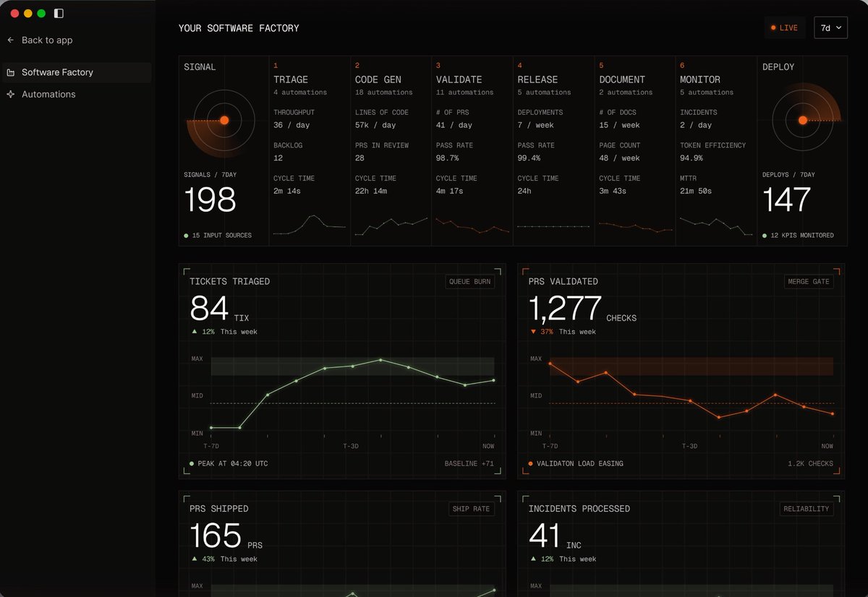The width and height of the screenshot is (868, 597).
Task: Click the SIGNAL radar graphic
Action: pyautogui.click(x=224, y=121)
